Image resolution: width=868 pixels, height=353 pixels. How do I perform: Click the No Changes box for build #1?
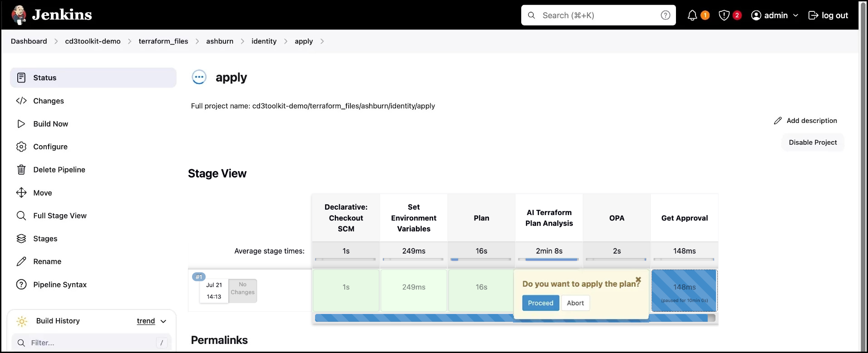242,290
